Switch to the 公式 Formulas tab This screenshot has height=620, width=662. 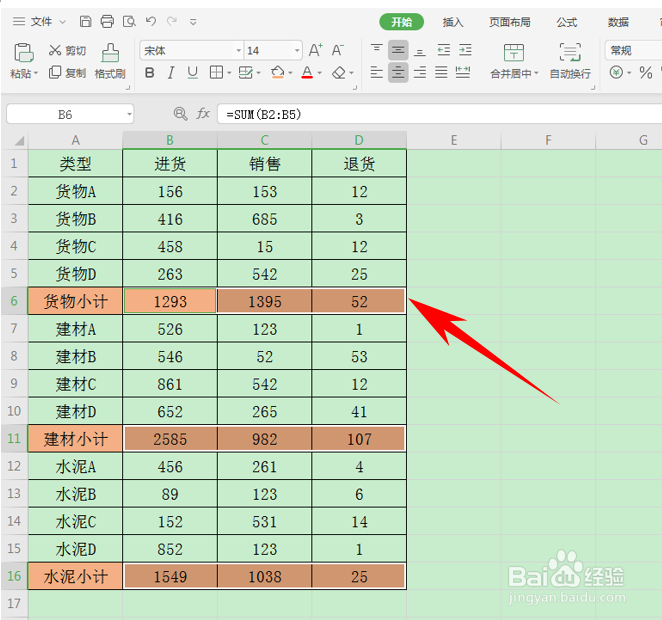click(566, 22)
